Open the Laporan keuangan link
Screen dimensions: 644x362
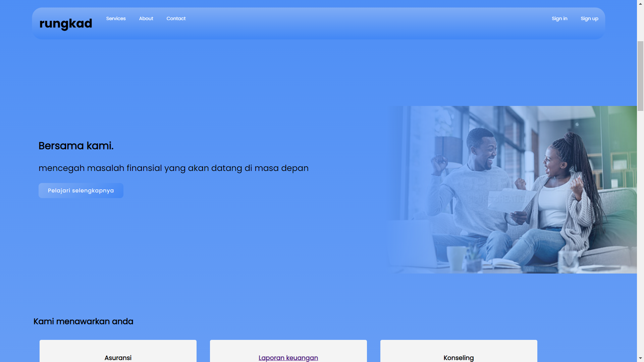(x=288, y=358)
